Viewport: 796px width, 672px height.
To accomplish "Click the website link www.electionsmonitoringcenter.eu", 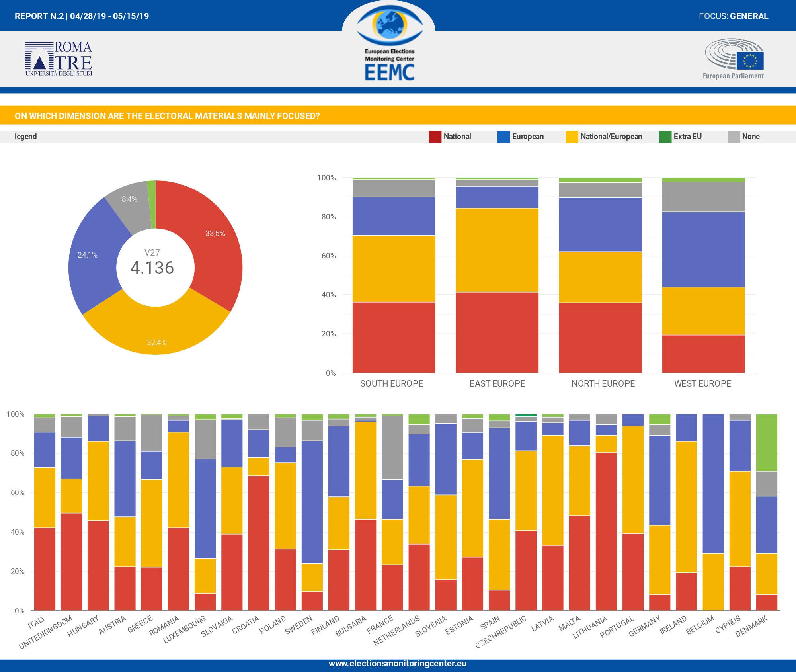I will pos(398,664).
